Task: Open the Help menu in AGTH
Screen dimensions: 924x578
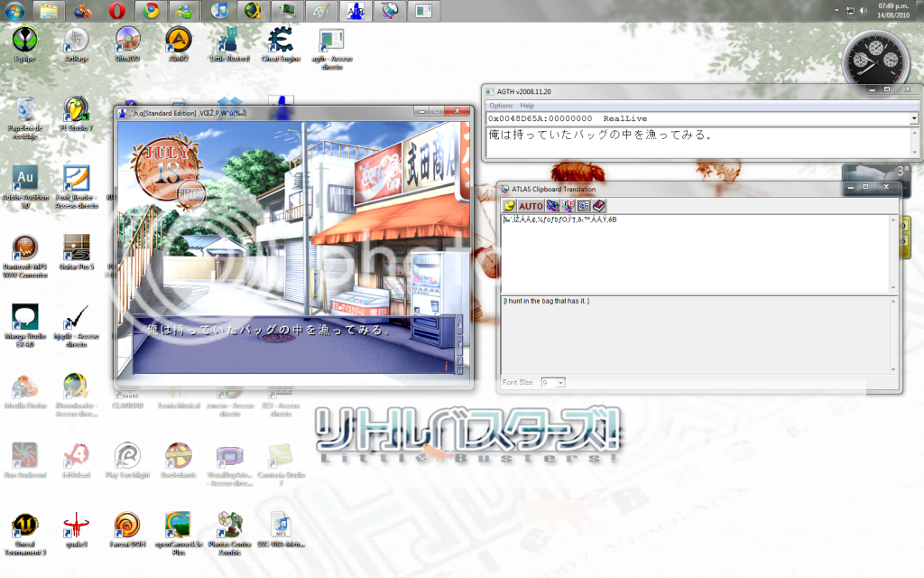Action: pyautogui.click(x=527, y=106)
